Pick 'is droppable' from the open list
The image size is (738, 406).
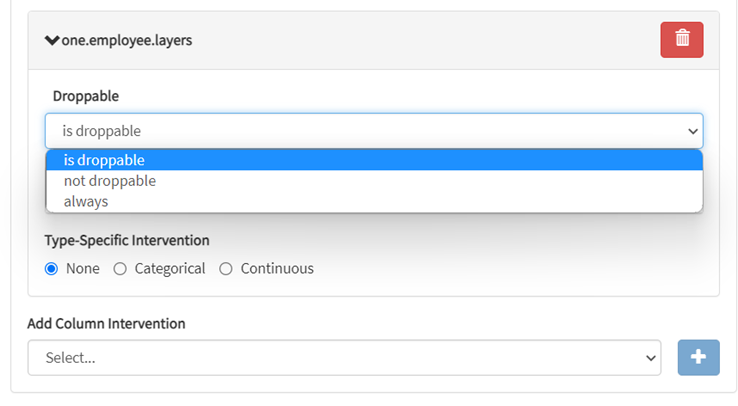point(104,160)
